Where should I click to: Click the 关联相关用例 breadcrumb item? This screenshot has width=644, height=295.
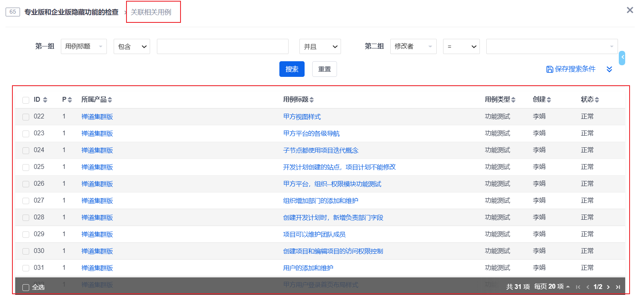coord(151,12)
